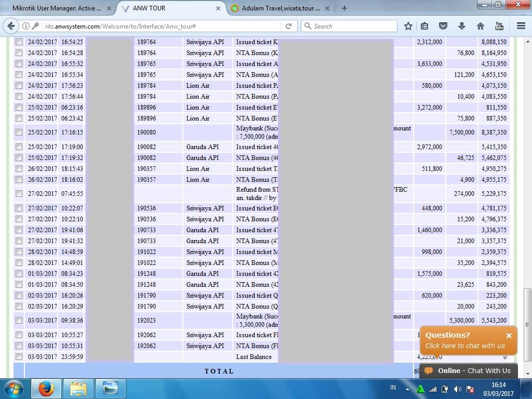Show hidden system tray icons
Screen dimensions: 532x399
coord(407,389)
